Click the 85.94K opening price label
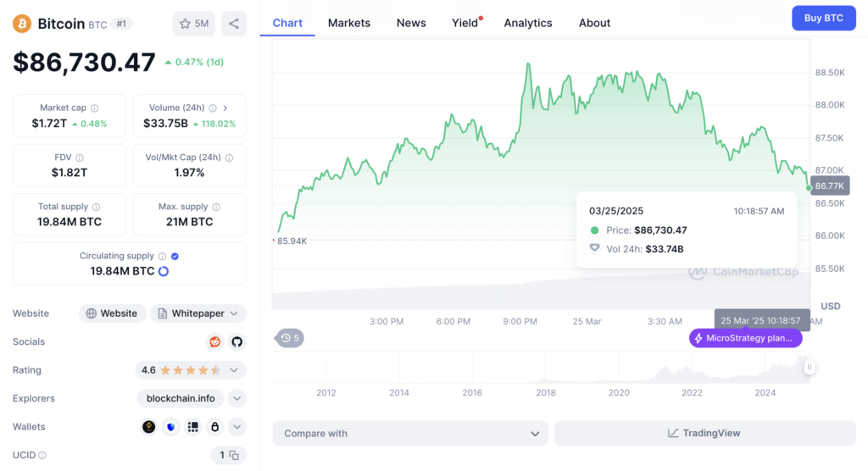 click(x=292, y=241)
